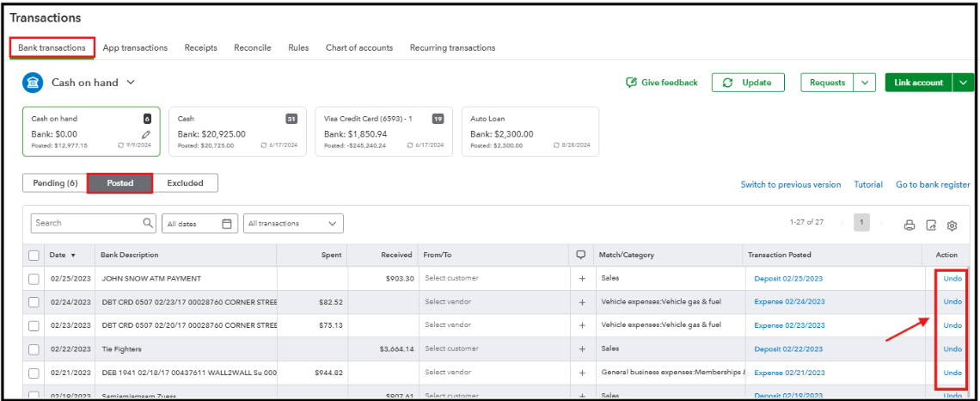Sort by the Date column header arrow
This screenshot has width=980, height=401.
pyautogui.click(x=73, y=256)
